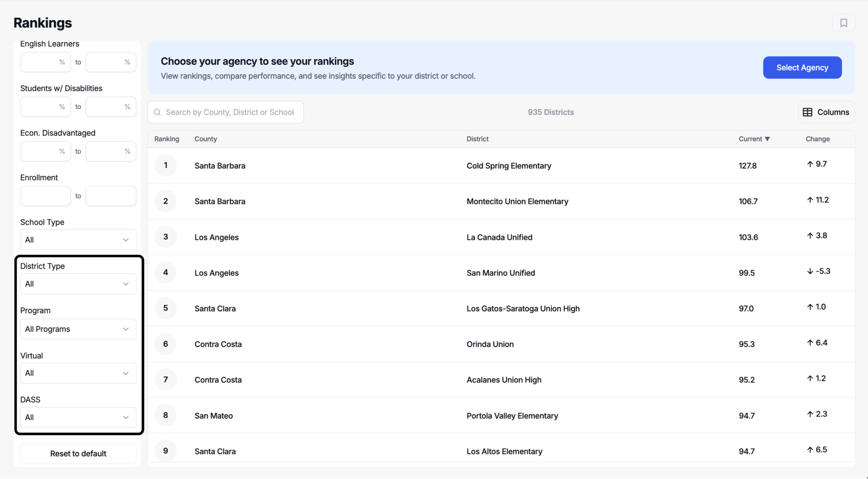
Task: Click the 99.5 current score
Action: 747,273
